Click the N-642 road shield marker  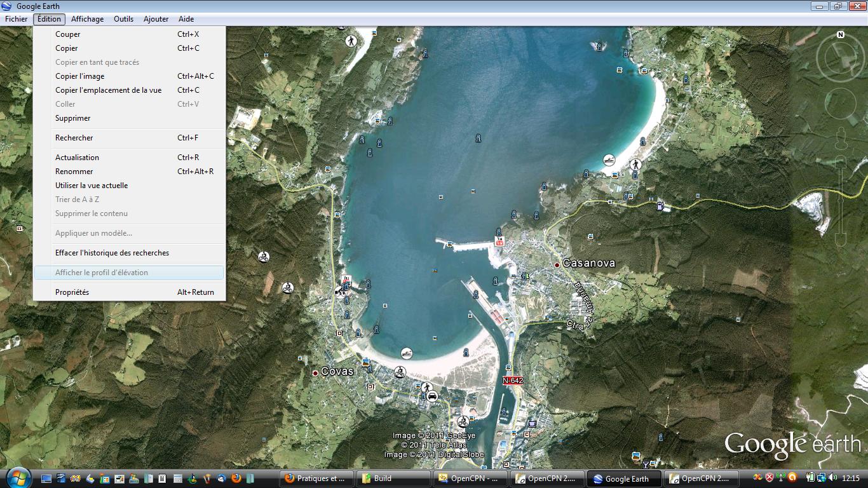point(513,381)
